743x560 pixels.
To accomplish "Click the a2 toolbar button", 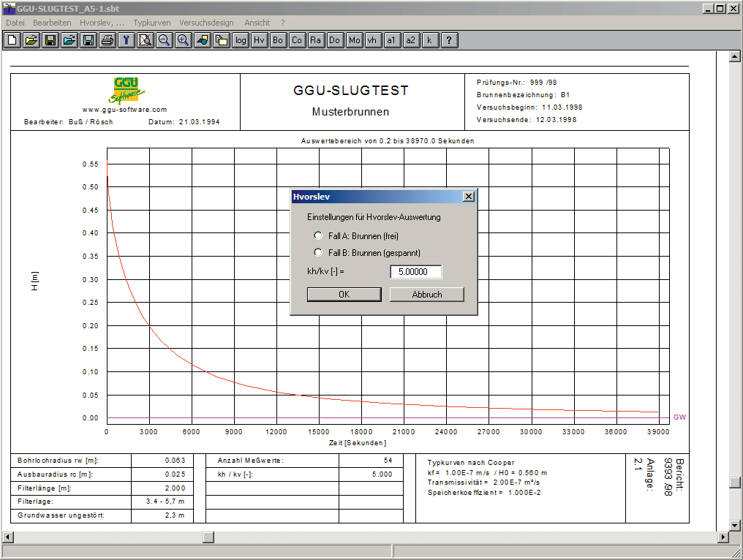I will coord(411,40).
